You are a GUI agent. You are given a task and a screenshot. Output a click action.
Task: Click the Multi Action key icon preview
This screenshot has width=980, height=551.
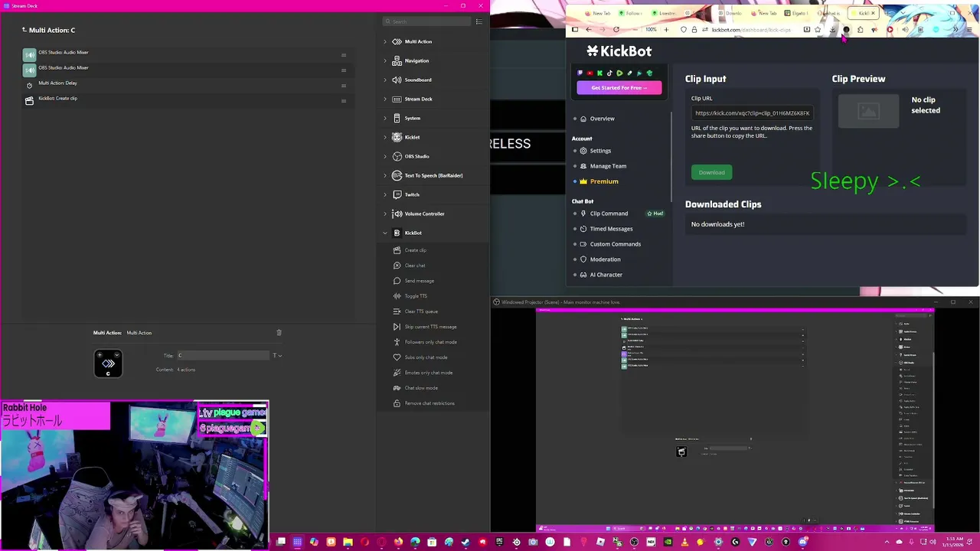tap(108, 364)
